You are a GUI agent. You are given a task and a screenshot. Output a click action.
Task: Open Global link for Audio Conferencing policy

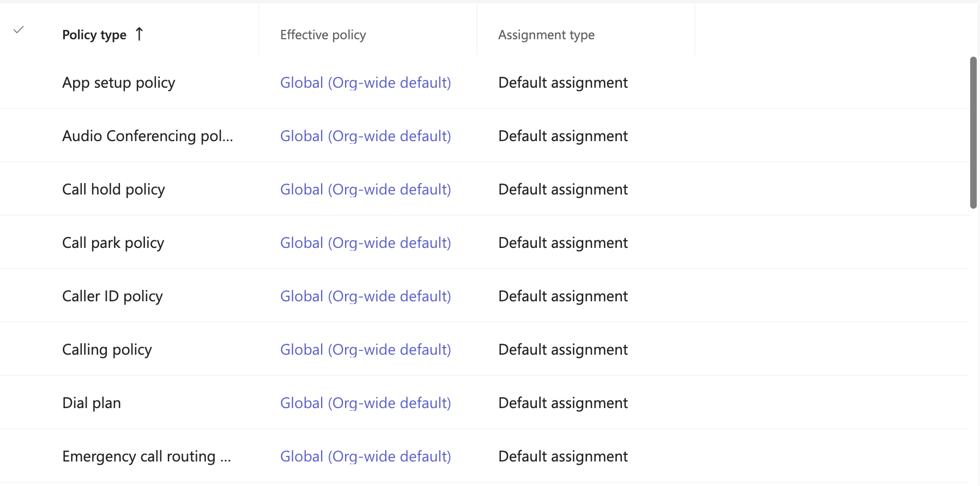365,136
